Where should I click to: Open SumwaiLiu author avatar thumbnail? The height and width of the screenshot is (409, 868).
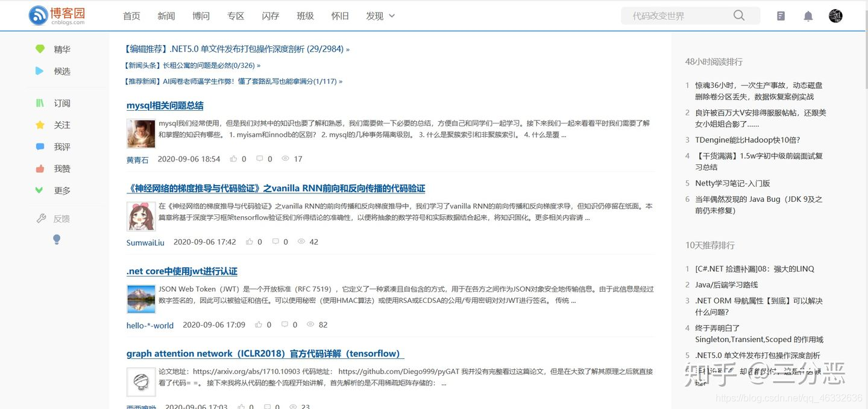(142, 216)
